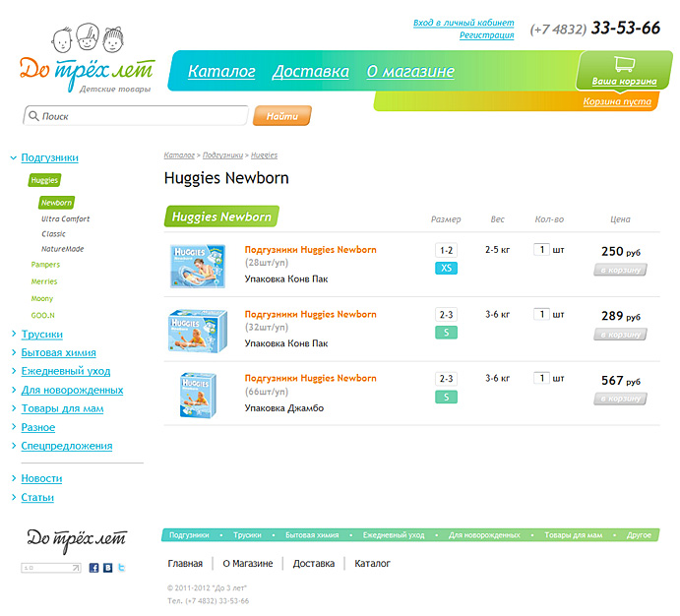Screen dimensions: 680x616
Task: Open the 66шт Джамбо pack thumbnail
Action: [x=198, y=395]
